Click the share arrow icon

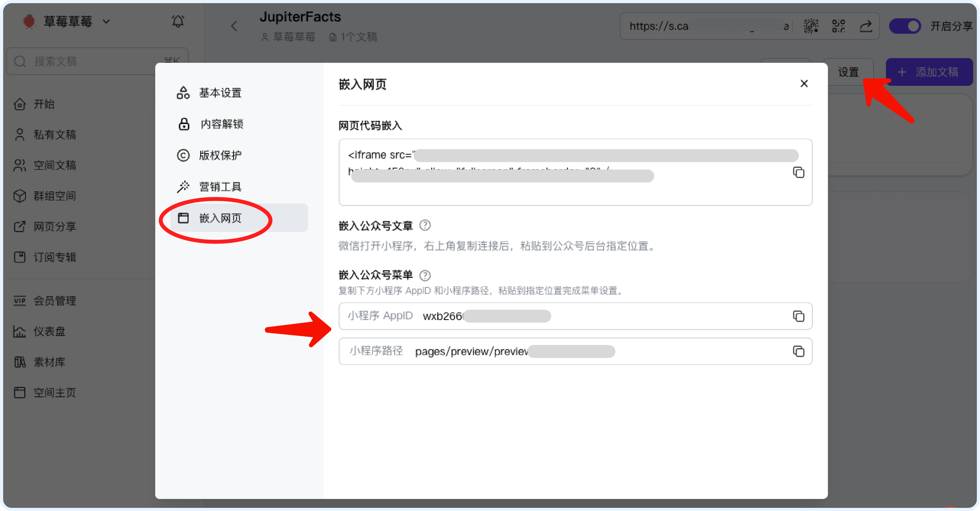click(x=866, y=26)
